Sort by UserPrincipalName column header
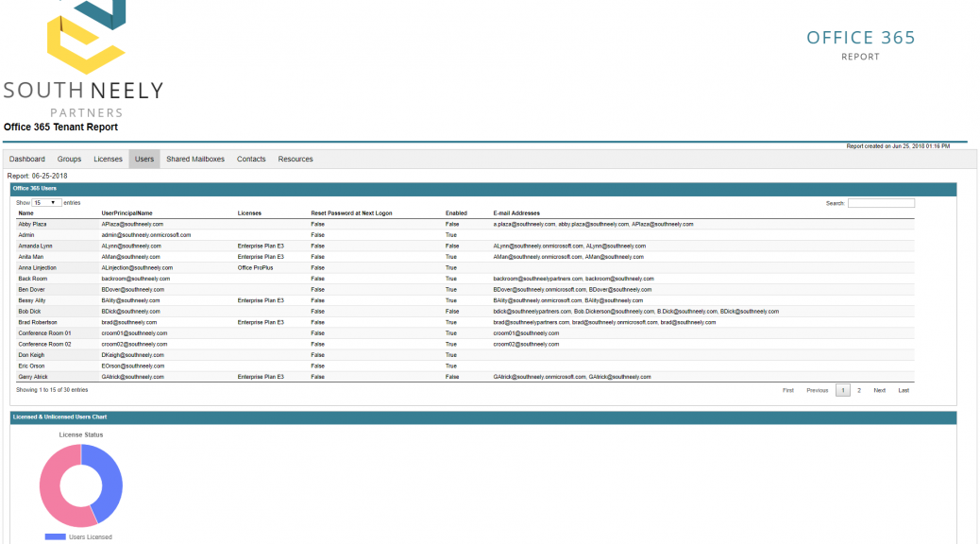The image size is (980, 544). point(127,213)
